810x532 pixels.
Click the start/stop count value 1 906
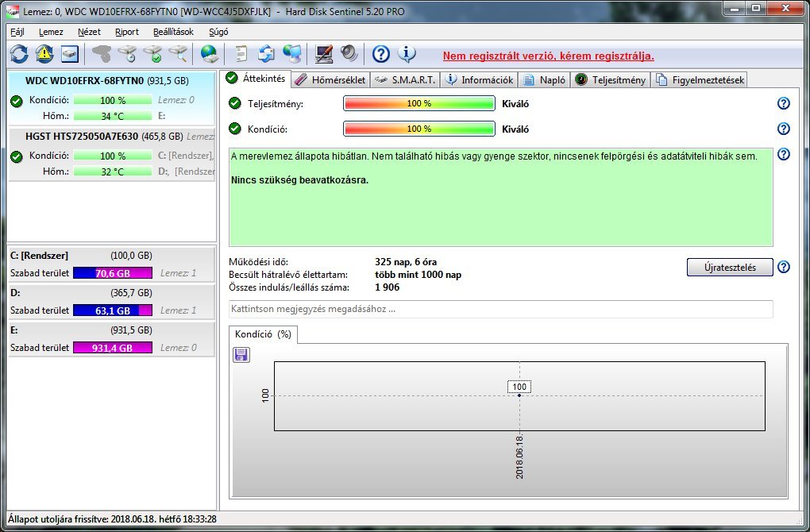(387, 287)
